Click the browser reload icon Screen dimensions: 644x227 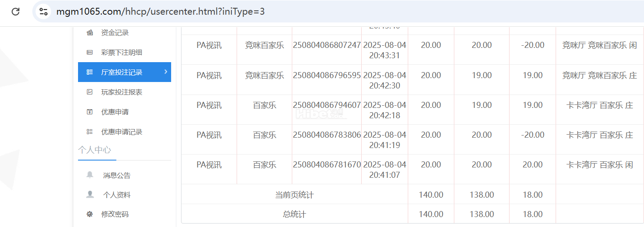point(16,12)
